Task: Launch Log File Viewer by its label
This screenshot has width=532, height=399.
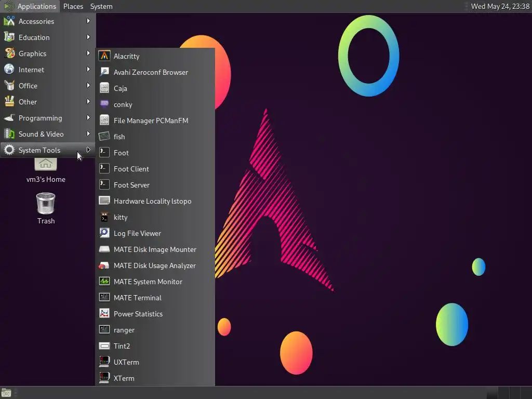Action: (137, 233)
